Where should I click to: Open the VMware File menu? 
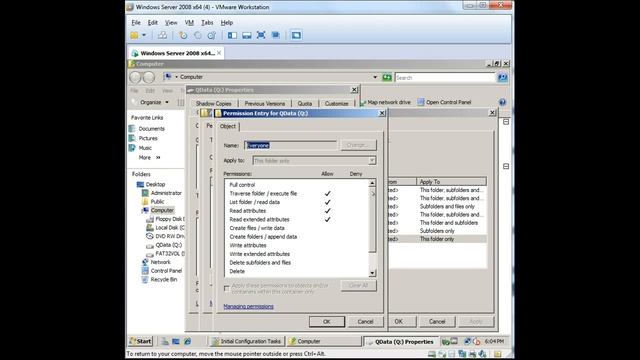pos(136,22)
